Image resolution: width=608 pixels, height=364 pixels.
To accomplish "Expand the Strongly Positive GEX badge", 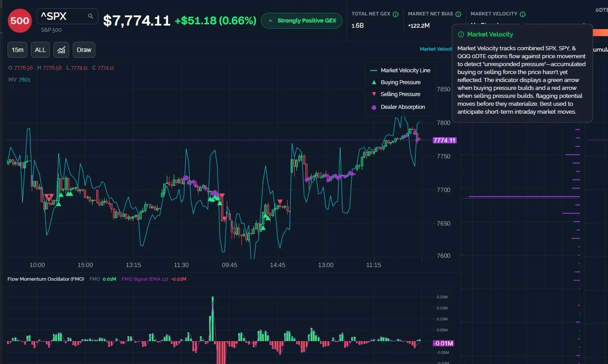I will tap(301, 21).
